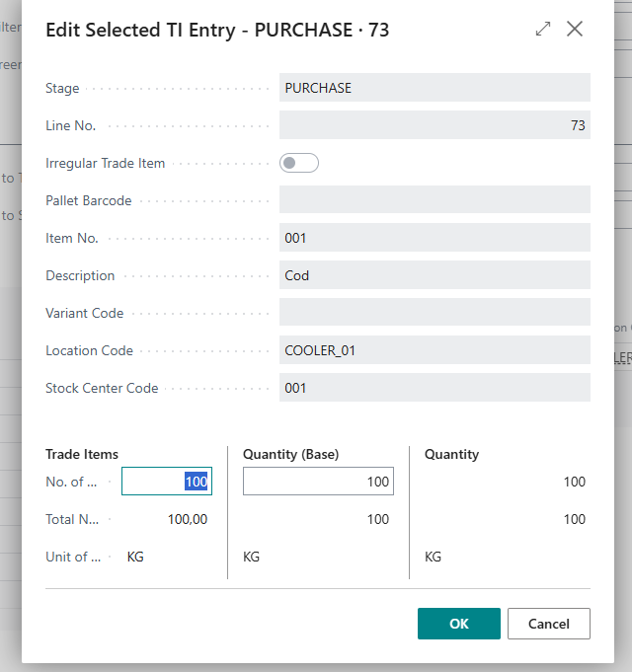Click the Quantity (Base) column heading
Screen dimensions: 632x672
tap(290, 454)
